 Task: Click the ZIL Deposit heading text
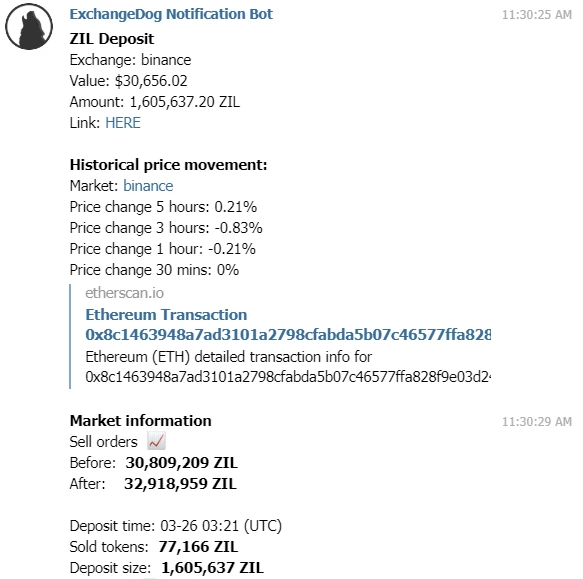pyautogui.click(x=112, y=39)
